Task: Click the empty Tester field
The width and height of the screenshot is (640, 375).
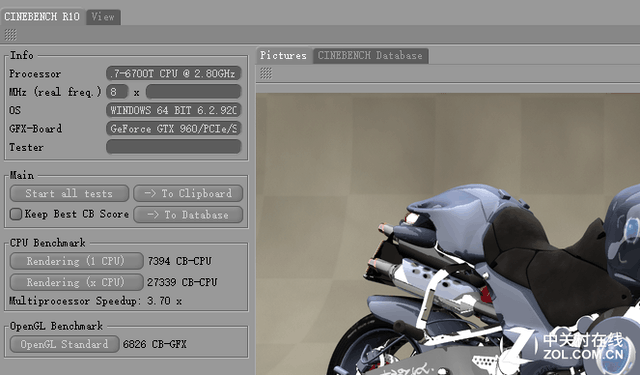Action: (173, 147)
